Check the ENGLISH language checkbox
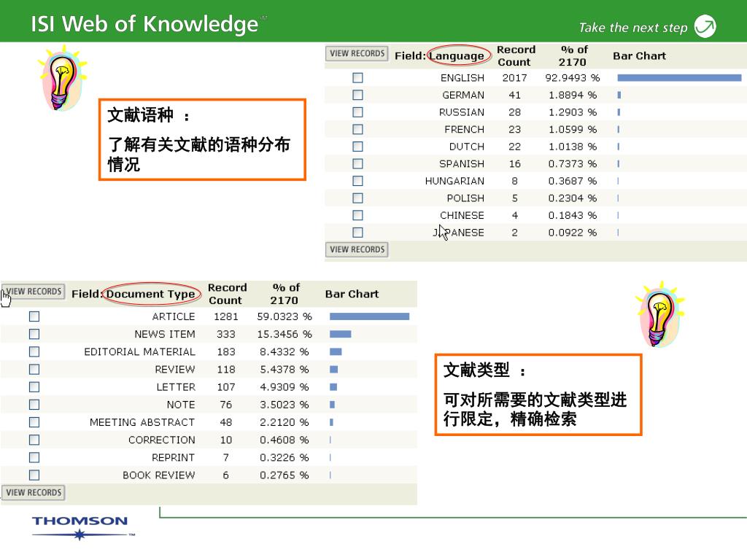747x560 pixels. pyautogui.click(x=357, y=77)
